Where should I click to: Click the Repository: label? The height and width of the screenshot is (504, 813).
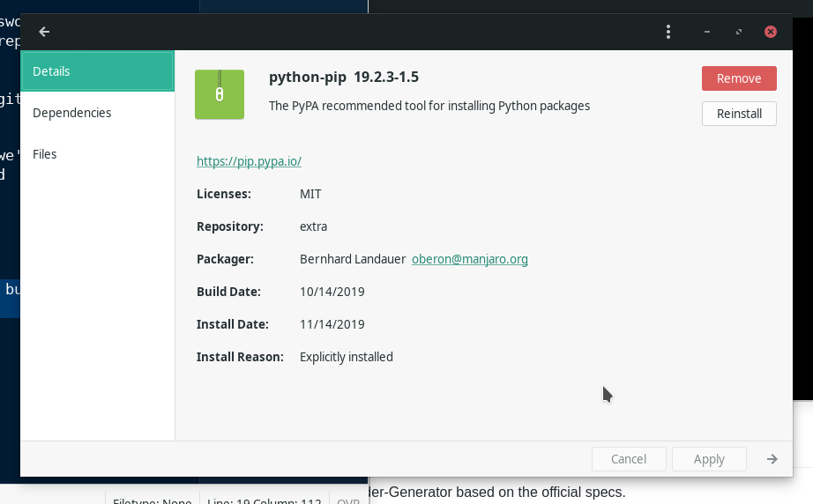[x=229, y=226]
